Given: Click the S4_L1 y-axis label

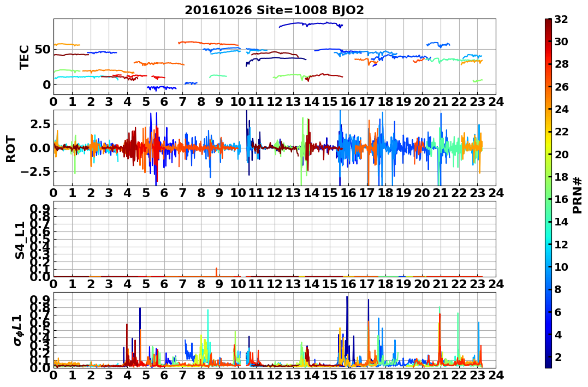Looking at the screenshot, I should [20, 240].
